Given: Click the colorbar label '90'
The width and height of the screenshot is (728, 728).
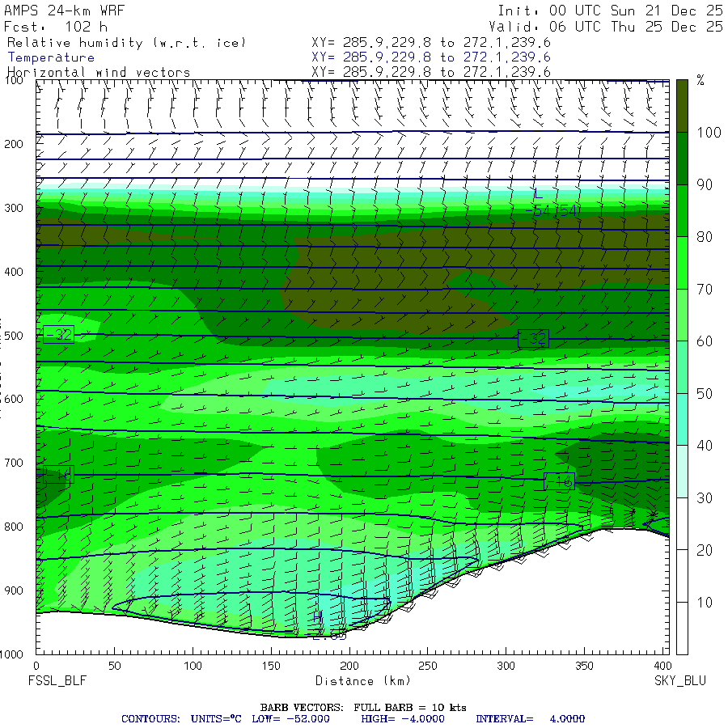Looking at the screenshot, I should [x=705, y=184].
